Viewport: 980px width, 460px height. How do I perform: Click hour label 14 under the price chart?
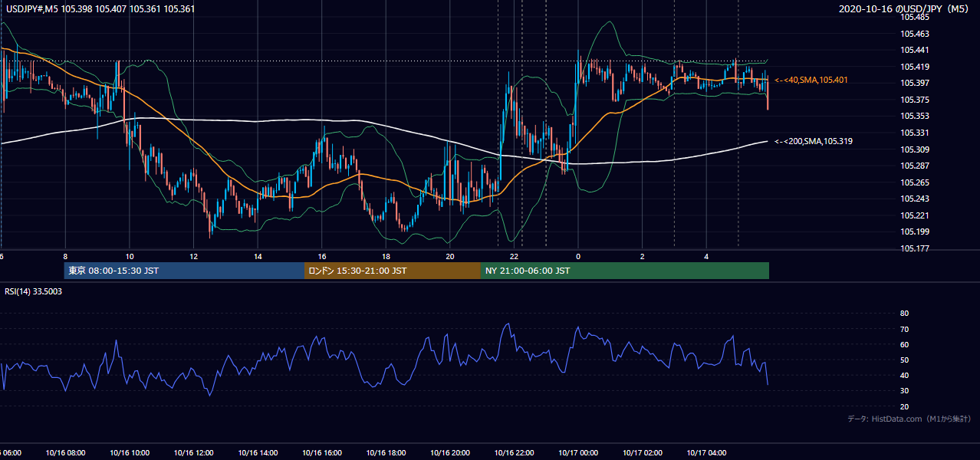(x=258, y=257)
